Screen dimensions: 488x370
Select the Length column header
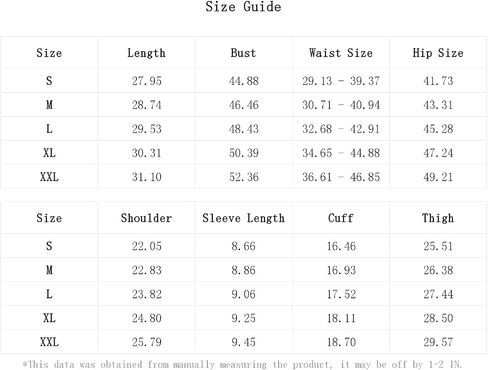click(146, 53)
